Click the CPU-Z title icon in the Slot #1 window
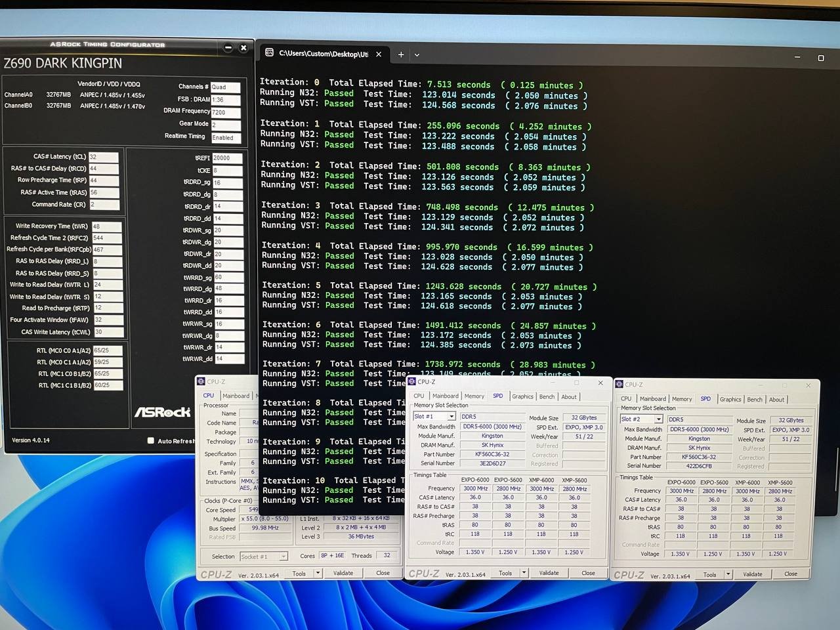The image size is (840, 630). pos(411,381)
